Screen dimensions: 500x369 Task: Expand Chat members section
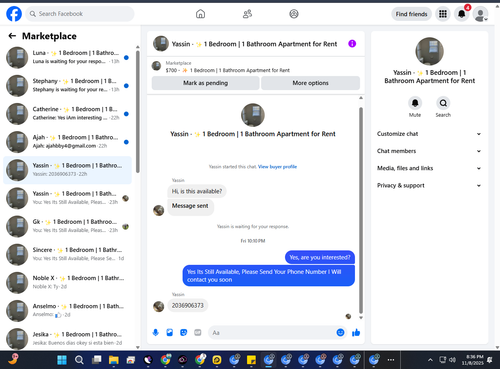(429, 151)
